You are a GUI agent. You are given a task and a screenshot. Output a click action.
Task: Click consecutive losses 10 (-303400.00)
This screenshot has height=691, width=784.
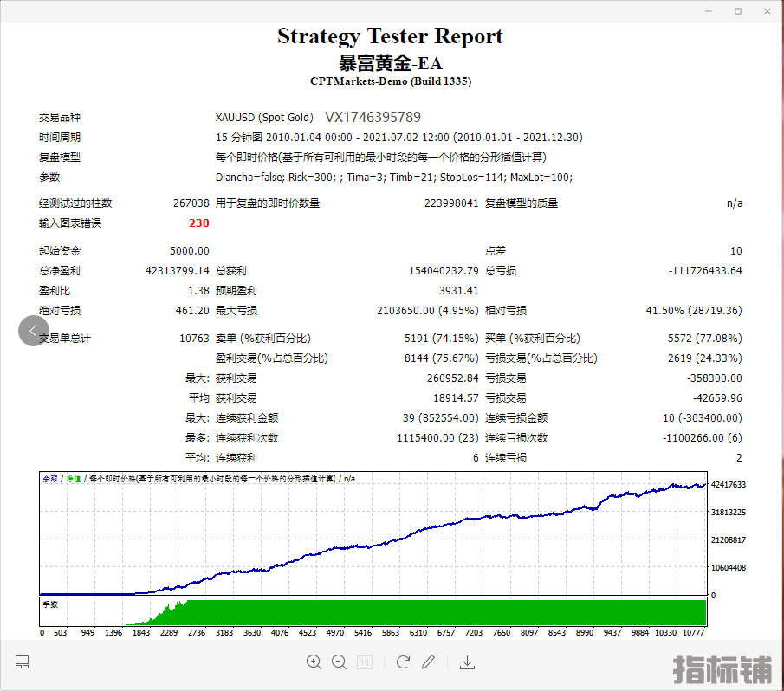click(703, 418)
